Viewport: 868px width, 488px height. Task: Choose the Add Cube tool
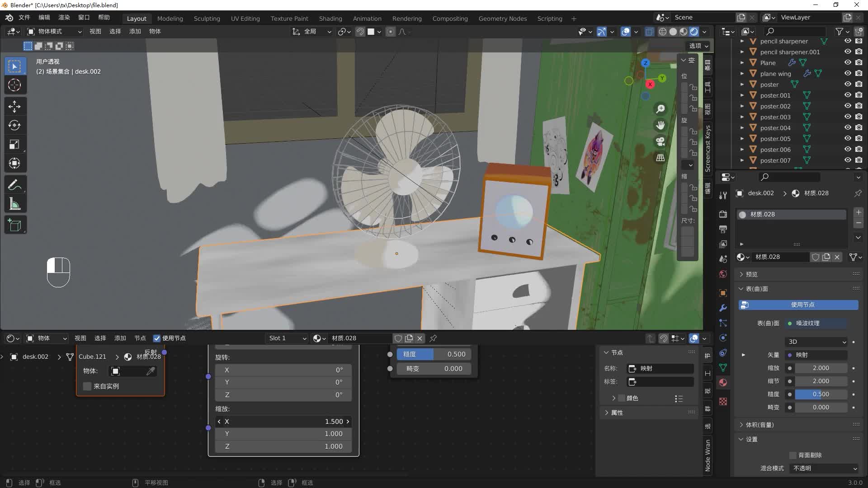coord(14,225)
